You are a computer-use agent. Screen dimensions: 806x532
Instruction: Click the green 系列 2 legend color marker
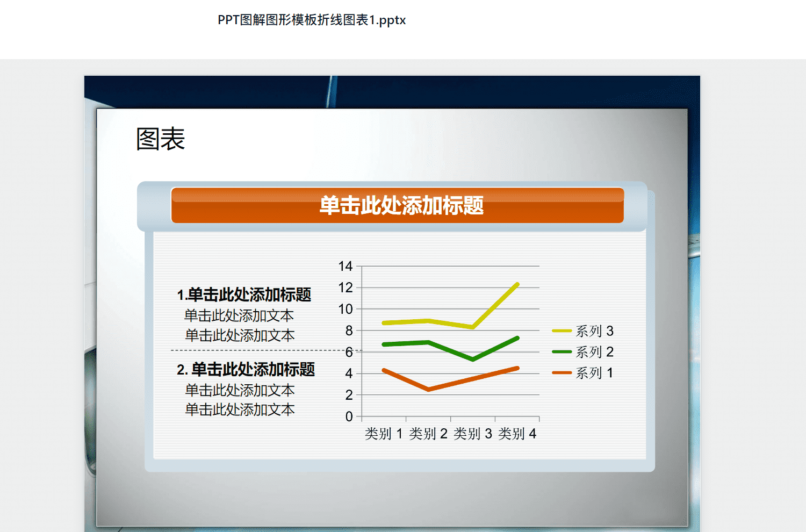(x=562, y=352)
